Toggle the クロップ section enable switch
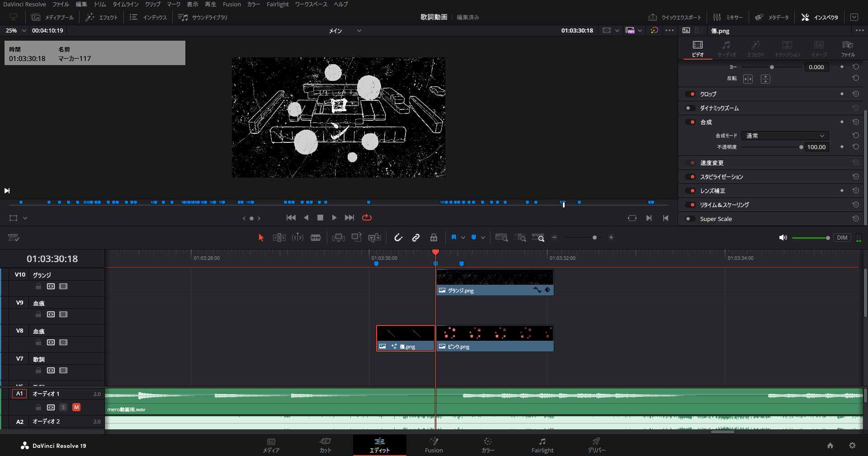Screen dimensions: 868x456 (x=690, y=94)
